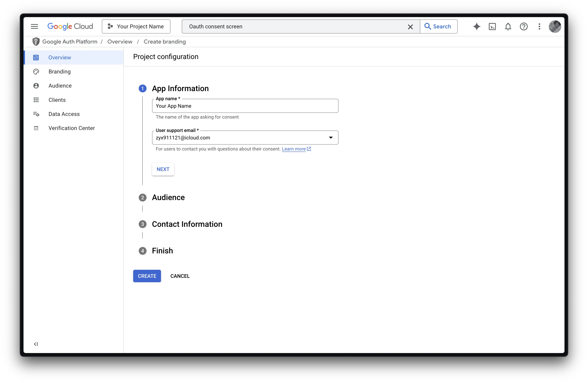Click the Google Auth Platform shield icon
The image size is (588, 383).
pyautogui.click(x=36, y=42)
